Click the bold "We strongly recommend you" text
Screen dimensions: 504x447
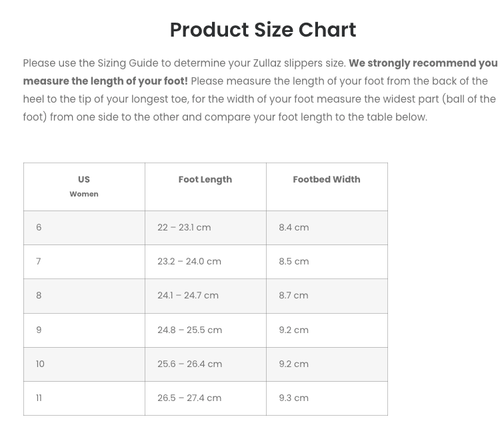(x=423, y=63)
